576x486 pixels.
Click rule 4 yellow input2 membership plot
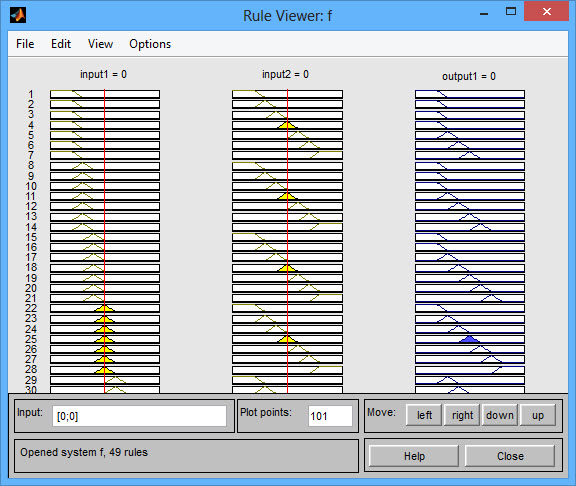[x=287, y=125]
